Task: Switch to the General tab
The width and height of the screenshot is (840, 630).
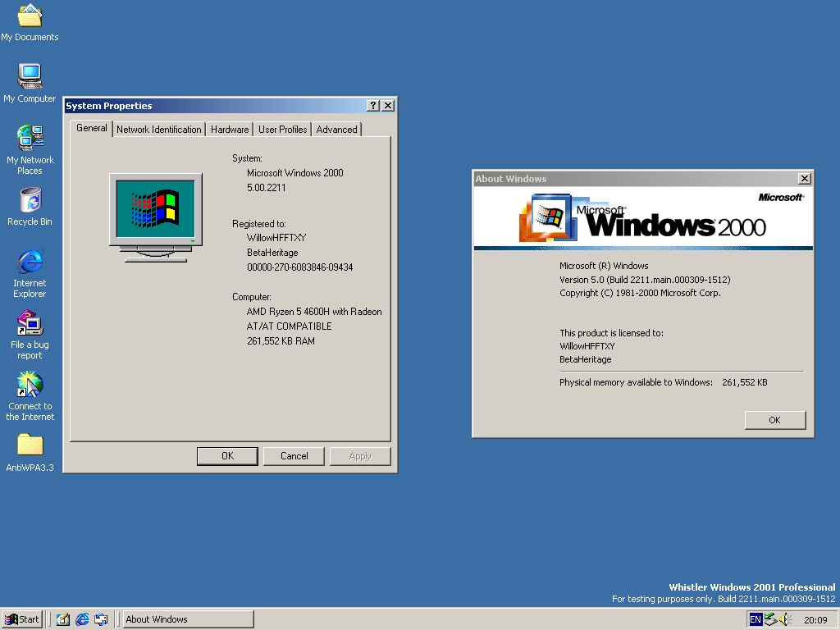Action: [x=92, y=128]
